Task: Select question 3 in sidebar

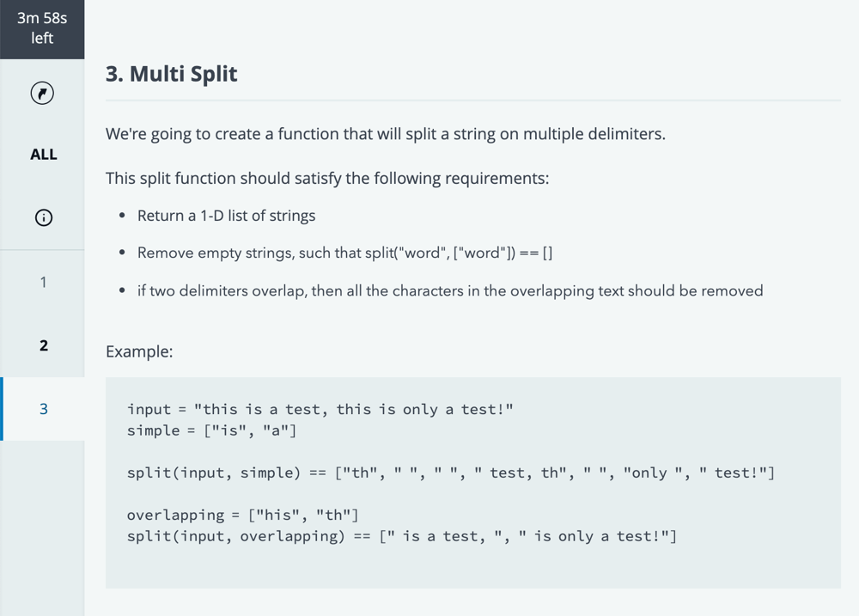Action: pos(43,409)
